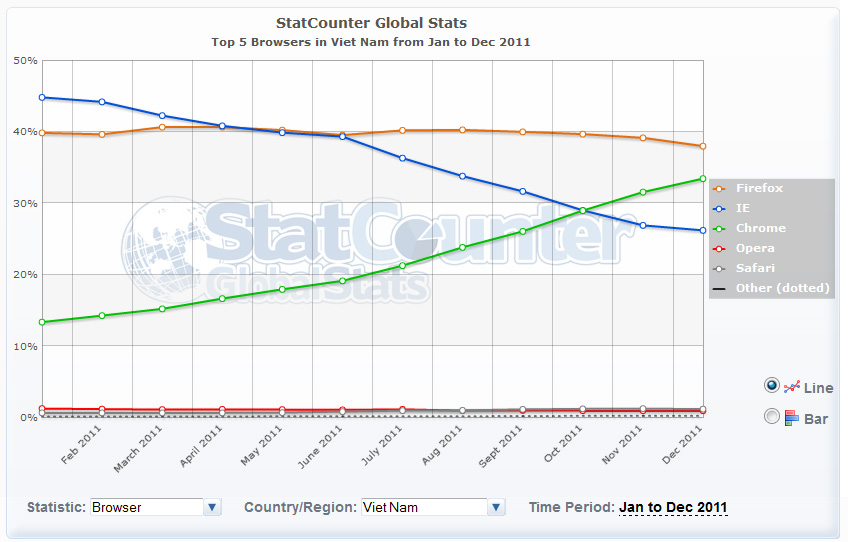
Task: Open the Jan to Dec 2011 time period
Action: coord(673,507)
